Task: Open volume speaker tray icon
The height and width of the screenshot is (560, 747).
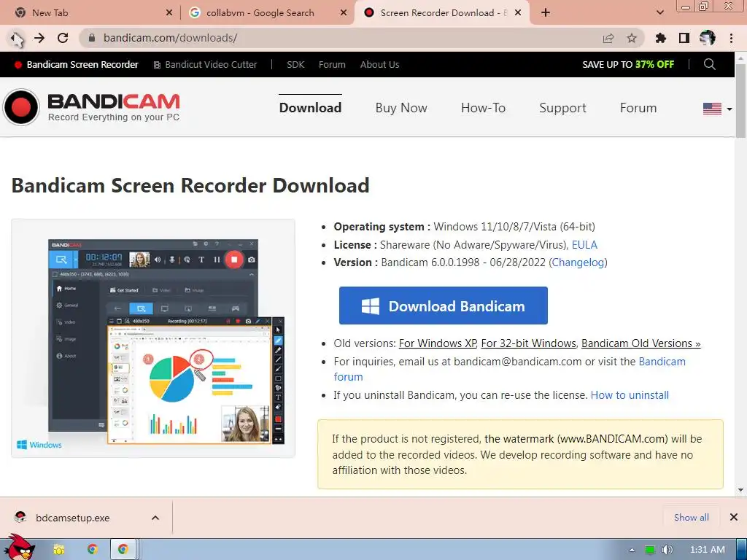Action: tap(667, 550)
